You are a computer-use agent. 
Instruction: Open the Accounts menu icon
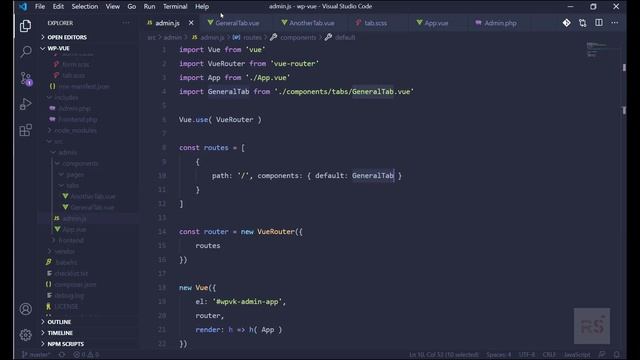point(26,309)
